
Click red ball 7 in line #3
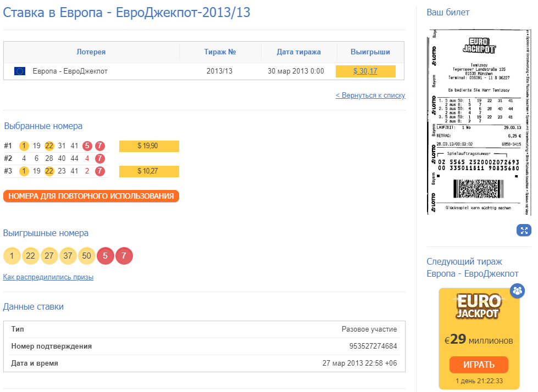point(100,171)
